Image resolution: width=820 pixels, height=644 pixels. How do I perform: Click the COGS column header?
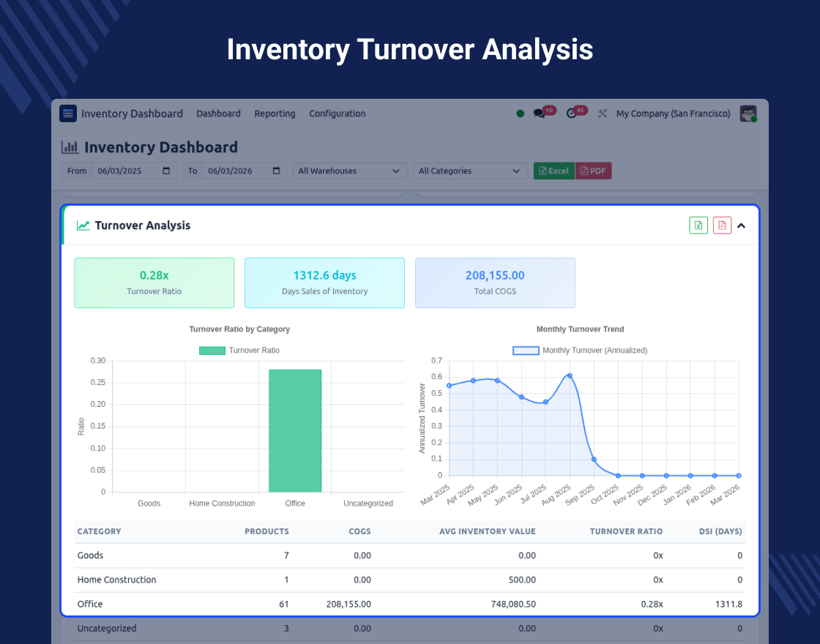coord(359,531)
